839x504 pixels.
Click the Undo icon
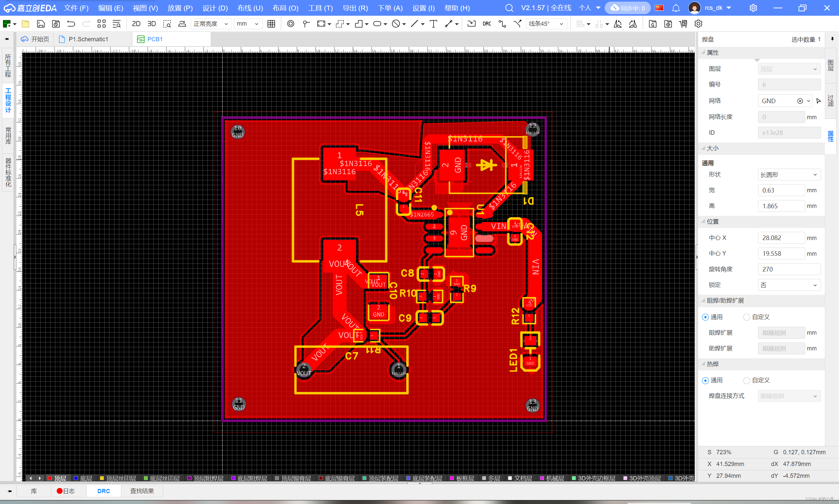click(x=71, y=24)
